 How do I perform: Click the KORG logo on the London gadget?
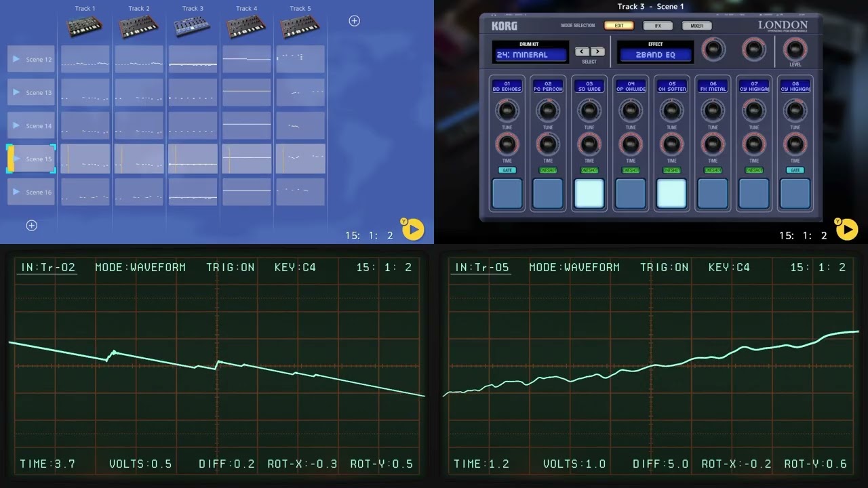point(505,26)
